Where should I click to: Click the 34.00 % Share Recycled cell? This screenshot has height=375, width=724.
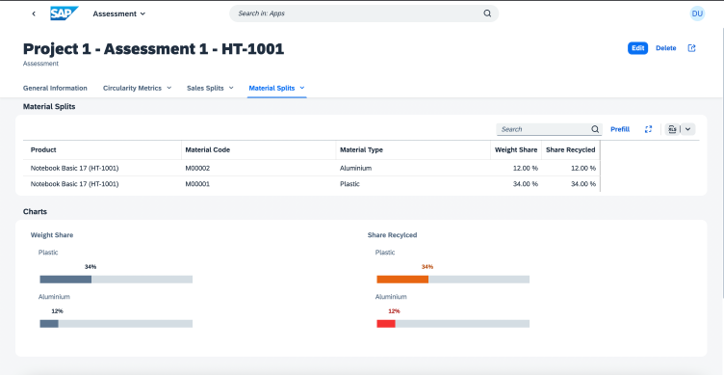click(x=583, y=184)
